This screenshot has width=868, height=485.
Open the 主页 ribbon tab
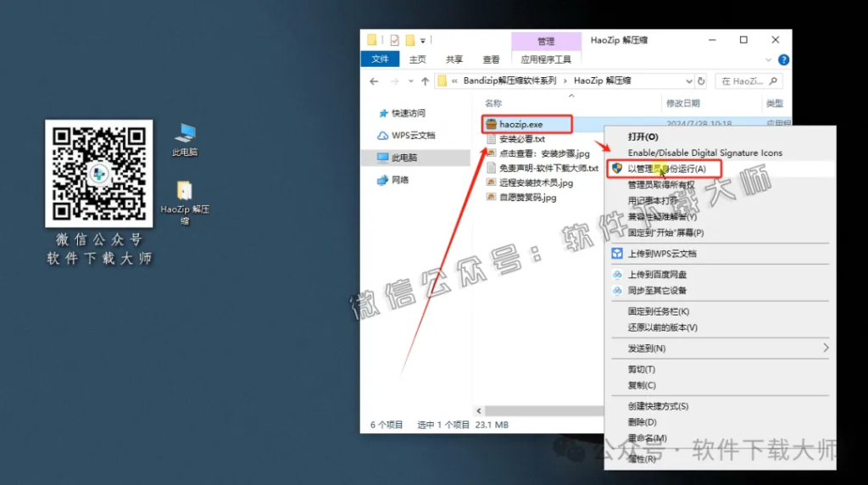[417, 59]
